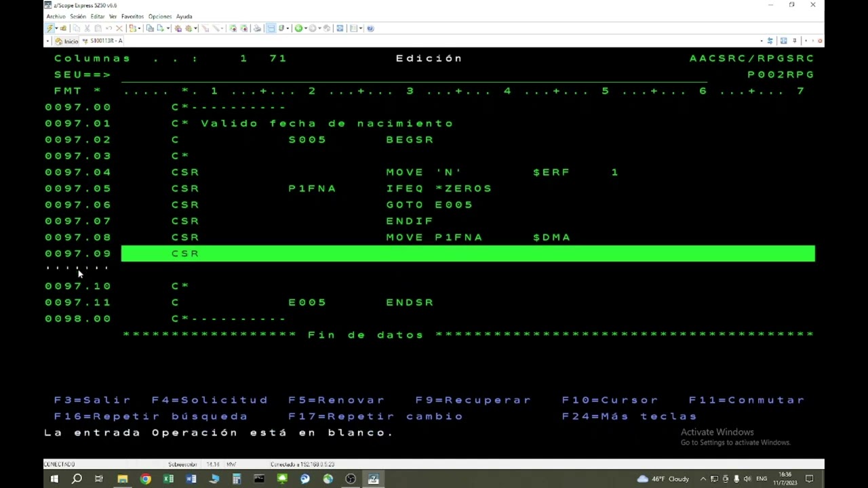Viewport: 868px width, 488px height.
Task: Expand the tab list arrow left of Inicio
Action: tap(47, 41)
